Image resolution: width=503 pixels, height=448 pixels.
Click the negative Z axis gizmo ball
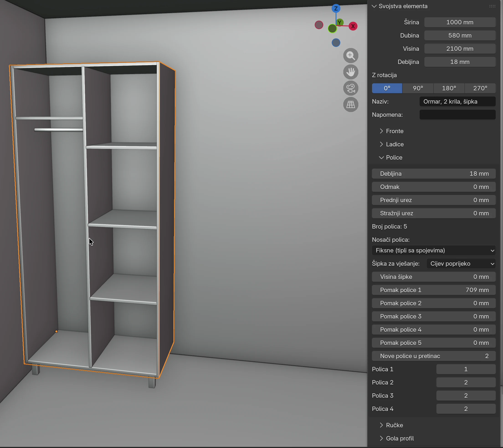pos(336,43)
